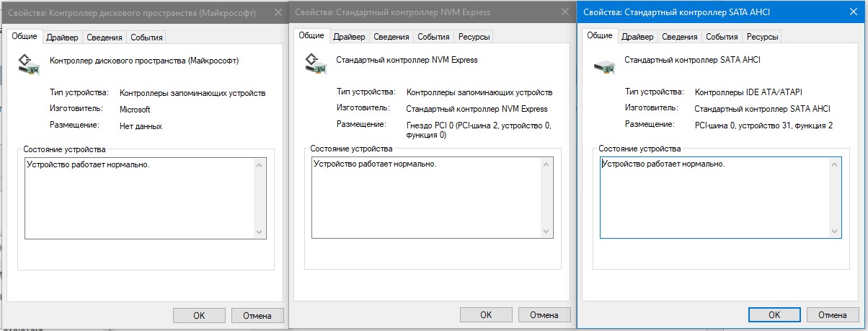Click Отмена in the NVM Express properties window
Screen dimensions: 868x331
pos(544,315)
